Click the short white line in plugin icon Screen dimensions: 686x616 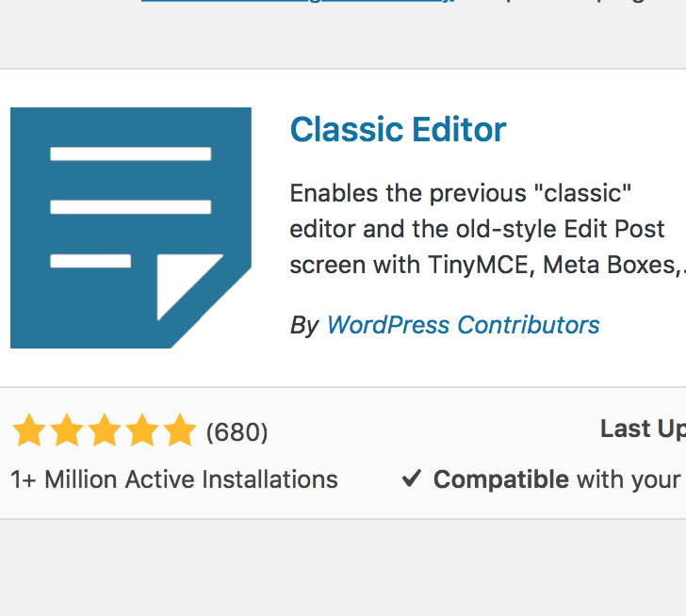point(90,261)
